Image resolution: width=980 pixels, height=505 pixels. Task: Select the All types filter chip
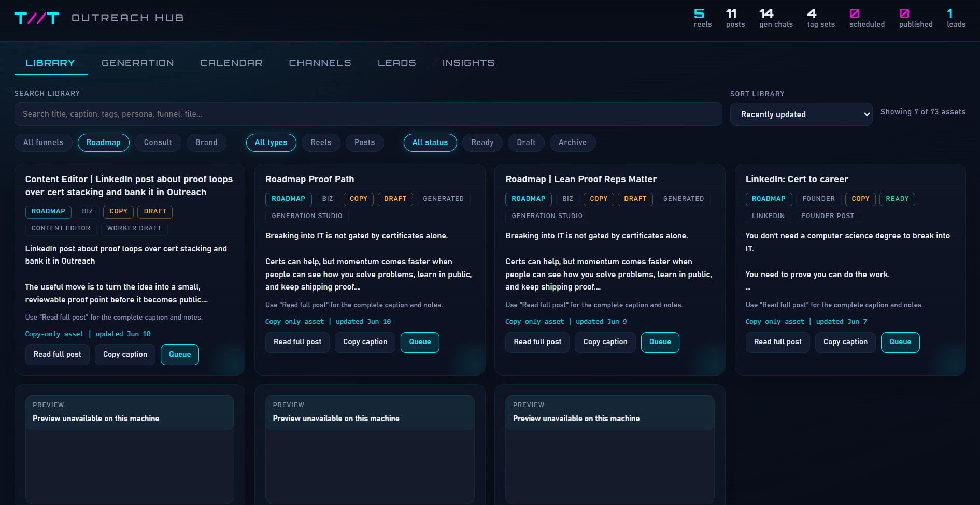pos(271,142)
